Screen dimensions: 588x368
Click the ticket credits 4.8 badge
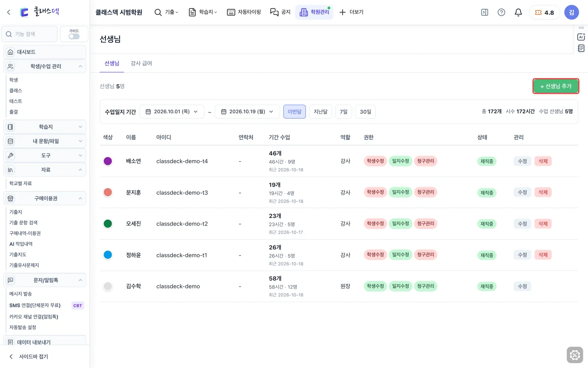click(544, 12)
